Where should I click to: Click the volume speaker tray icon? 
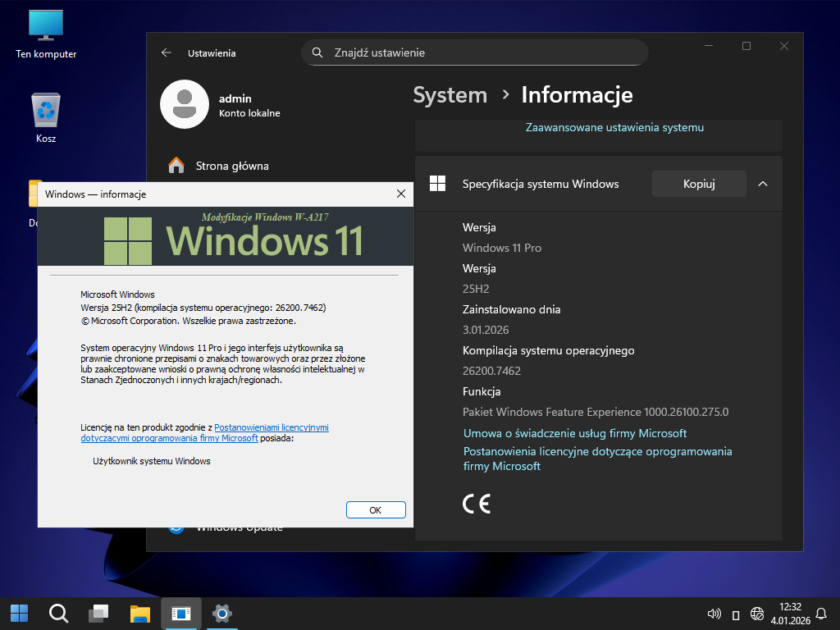click(x=714, y=613)
